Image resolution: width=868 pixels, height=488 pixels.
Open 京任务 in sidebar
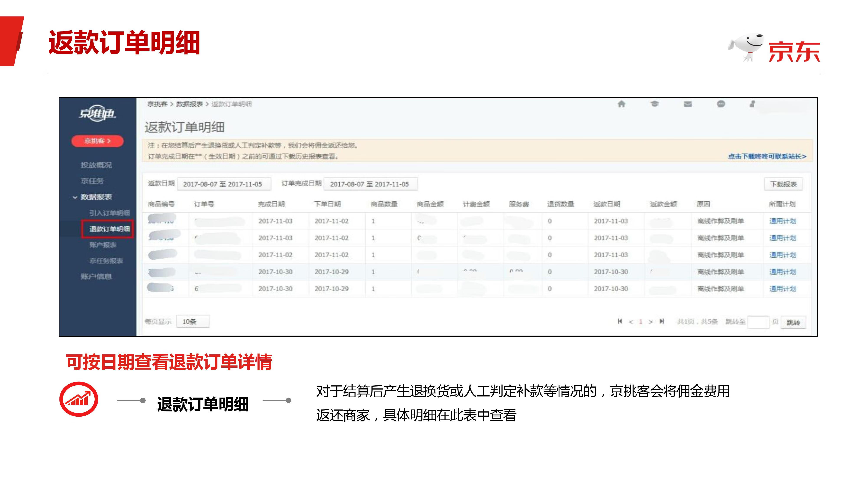(92, 181)
